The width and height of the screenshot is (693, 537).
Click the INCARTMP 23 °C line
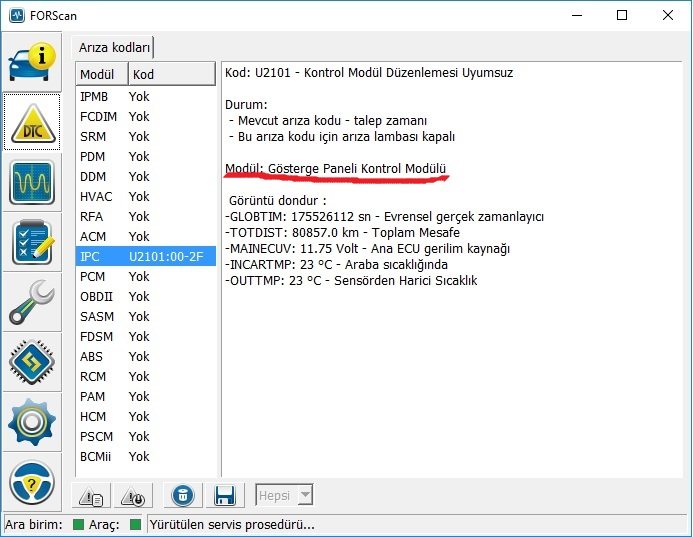click(336, 264)
